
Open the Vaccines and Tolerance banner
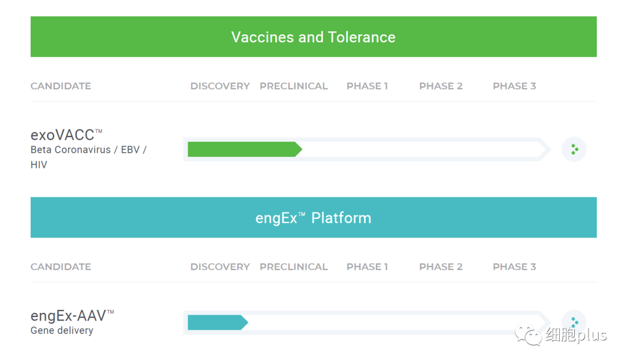313,37
